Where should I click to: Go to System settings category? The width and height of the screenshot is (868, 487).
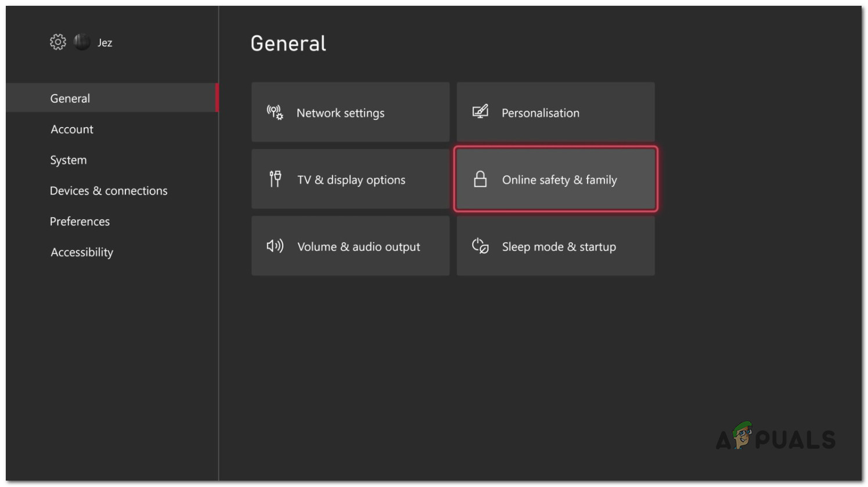[69, 160]
